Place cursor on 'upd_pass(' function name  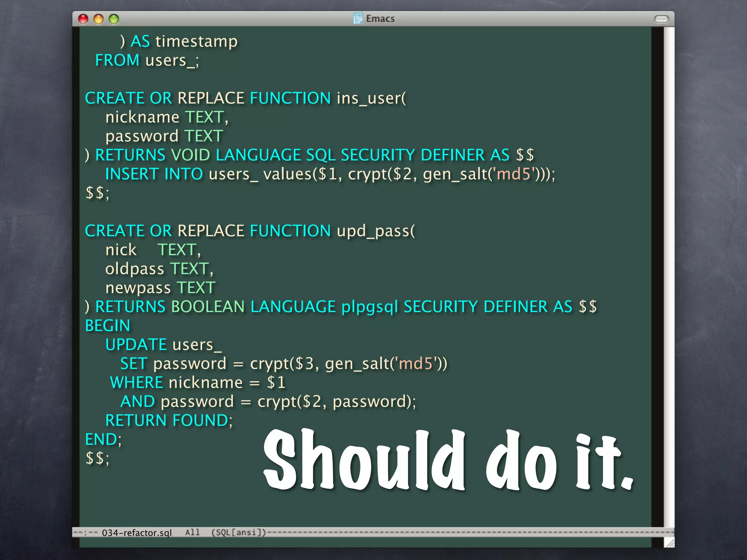[x=376, y=231]
